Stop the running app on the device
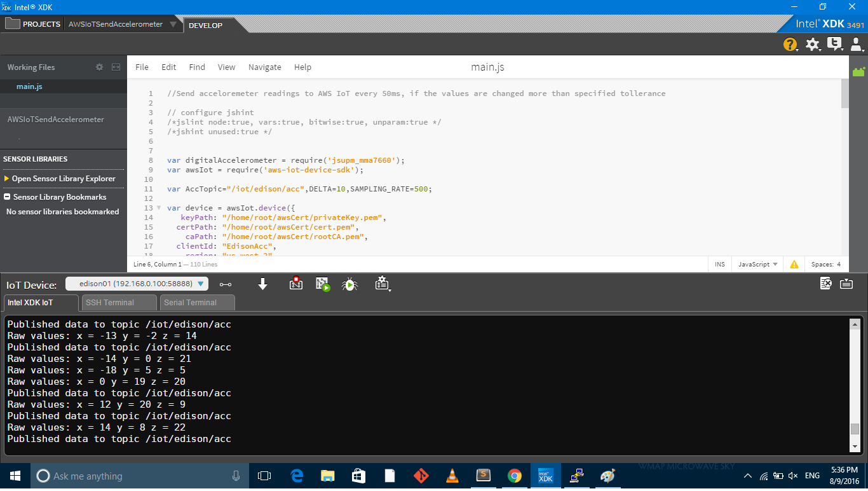 click(295, 284)
